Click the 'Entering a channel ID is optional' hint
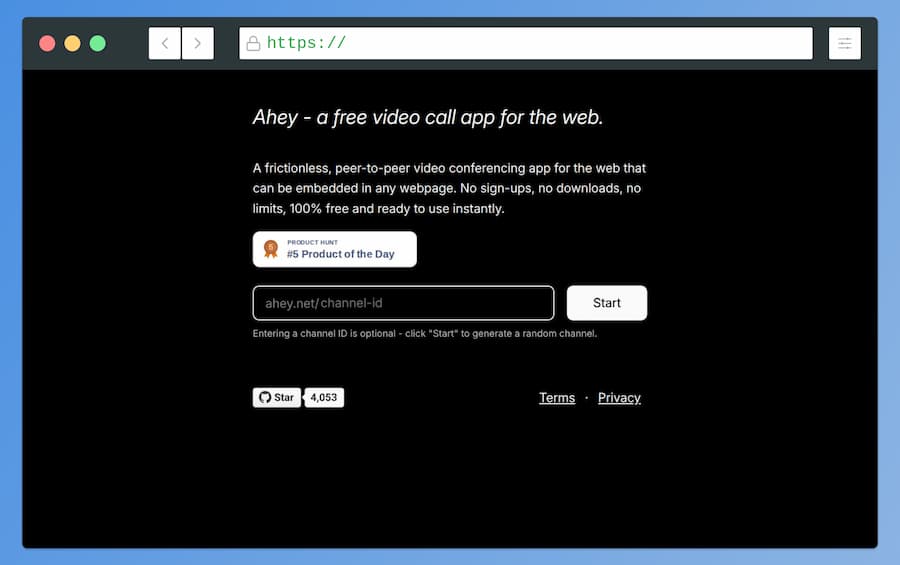 tap(425, 334)
